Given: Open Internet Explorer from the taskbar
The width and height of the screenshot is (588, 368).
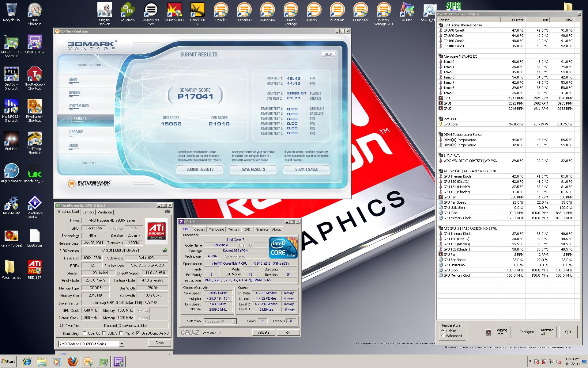Looking at the screenshot, I should (27, 362).
